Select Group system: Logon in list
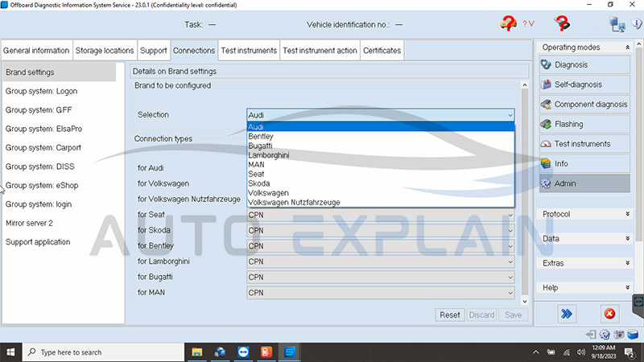The height and width of the screenshot is (362, 644). click(60, 91)
